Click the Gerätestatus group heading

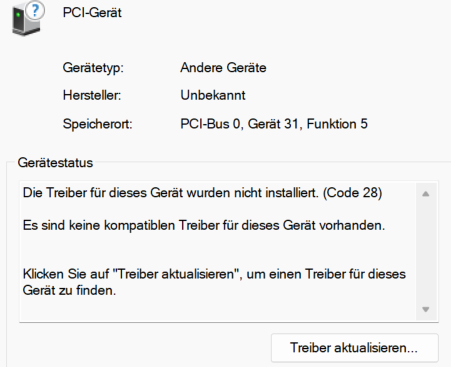pyautogui.click(x=55, y=163)
